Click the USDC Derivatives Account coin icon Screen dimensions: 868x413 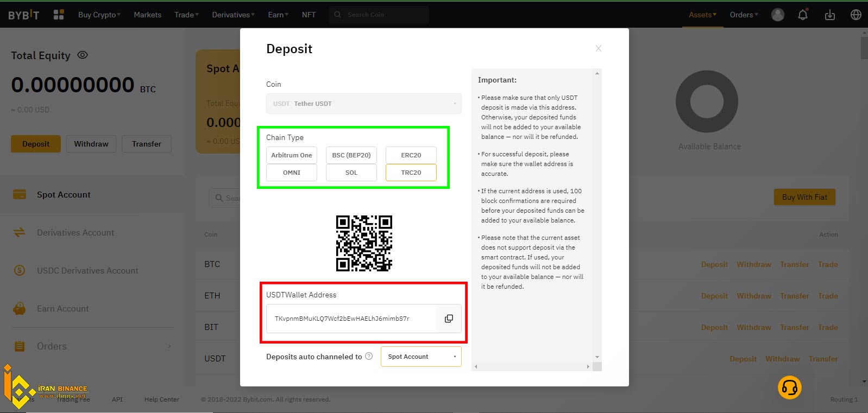[x=20, y=270]
